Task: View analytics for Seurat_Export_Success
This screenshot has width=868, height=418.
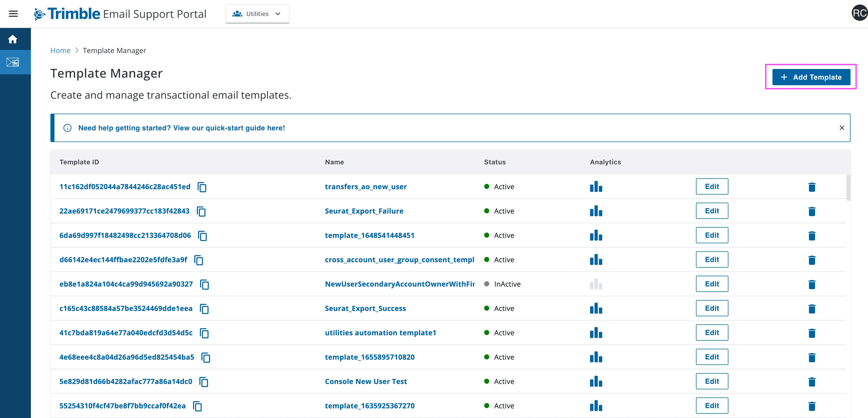Action: point(596,308)
